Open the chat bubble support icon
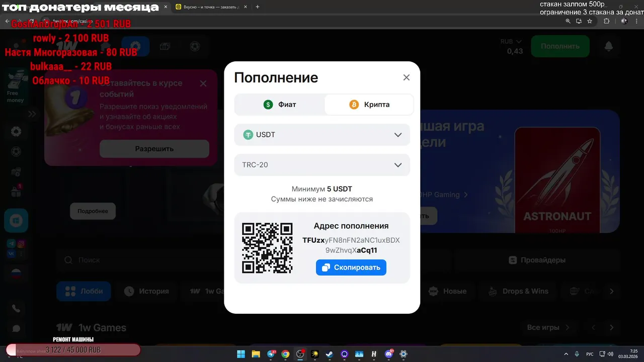 [x=16, y=328]
